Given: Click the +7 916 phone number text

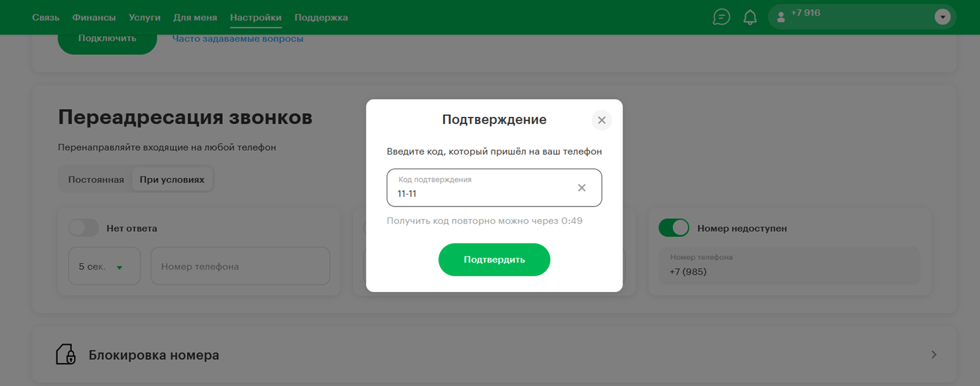Looking at the screenshot, I should (806, 13).
